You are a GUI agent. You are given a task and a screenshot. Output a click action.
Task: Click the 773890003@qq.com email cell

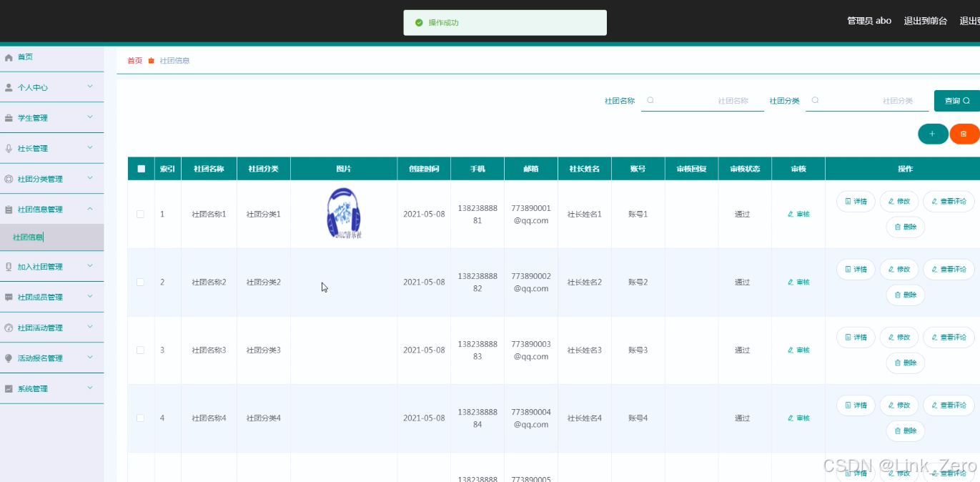pyautogui.click(x=531, y=350)
